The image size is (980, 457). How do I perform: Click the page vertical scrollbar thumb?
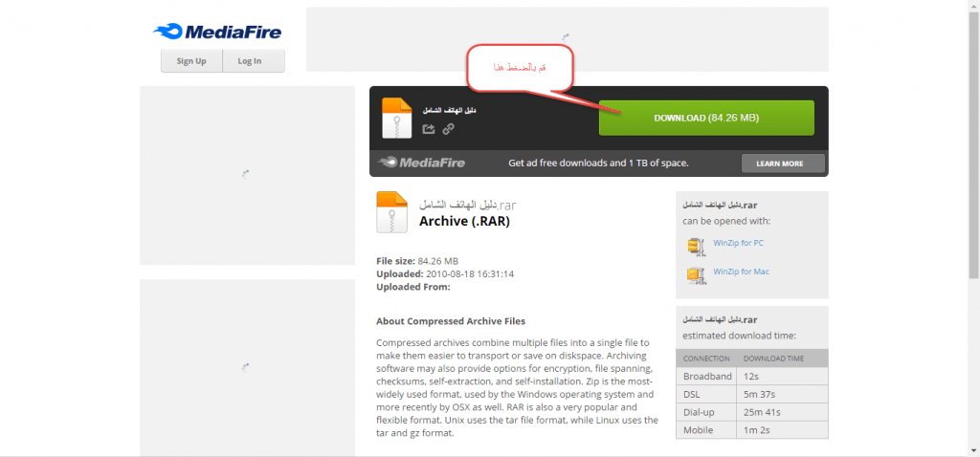click(973, 143)
